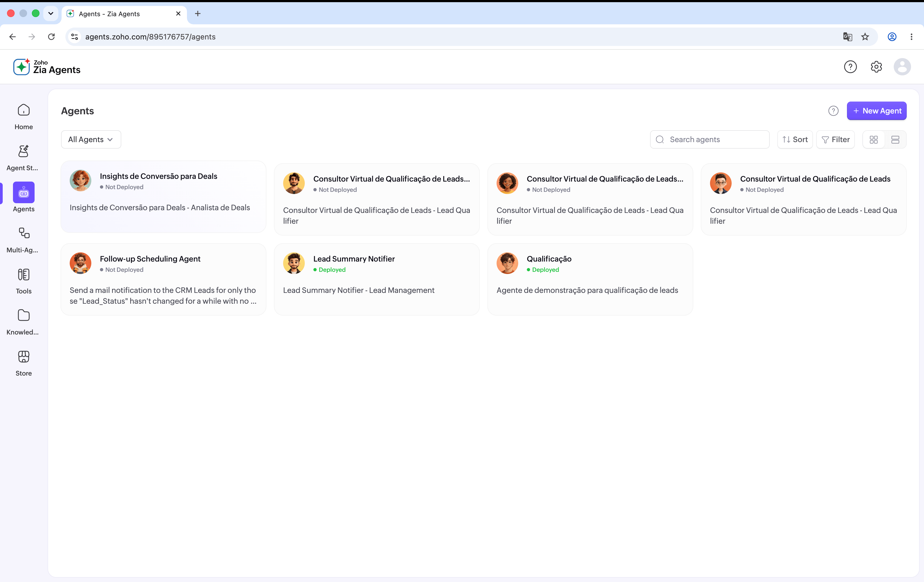Image resolution: width=924 pixels, height=582 pixels.
Task: Click the browser address bar URL
Action: tap(150, 37)
